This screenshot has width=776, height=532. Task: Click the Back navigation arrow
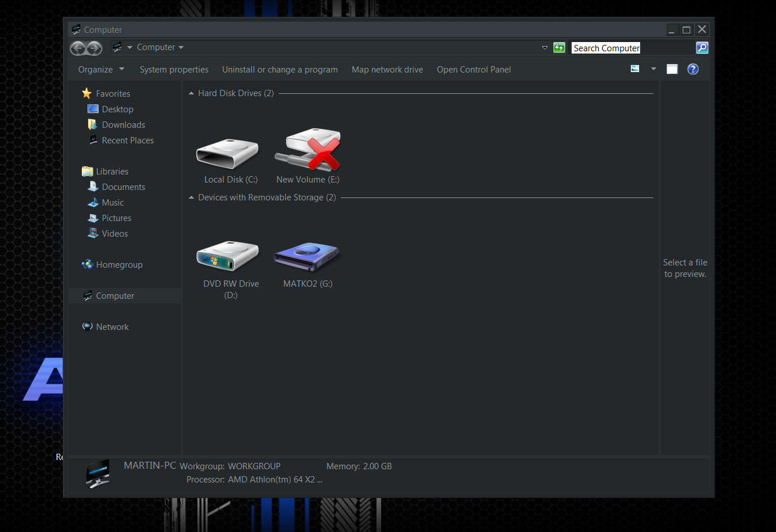pyautogui.click(x=78, y=48)
